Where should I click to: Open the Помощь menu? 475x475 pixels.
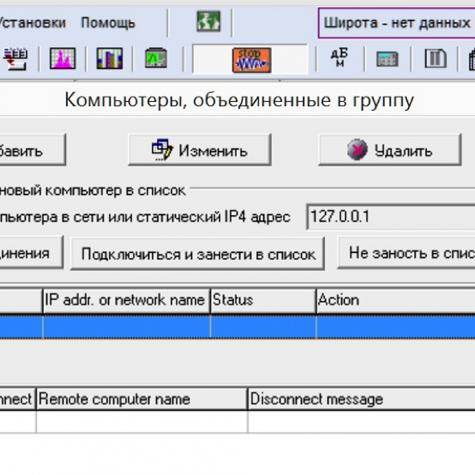point(108,23)
